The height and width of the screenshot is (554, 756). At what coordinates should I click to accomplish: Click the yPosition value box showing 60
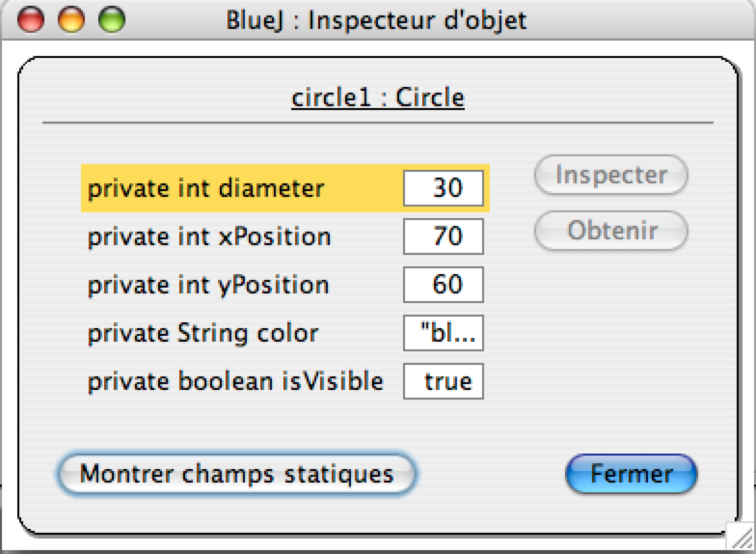coord(444,285)
